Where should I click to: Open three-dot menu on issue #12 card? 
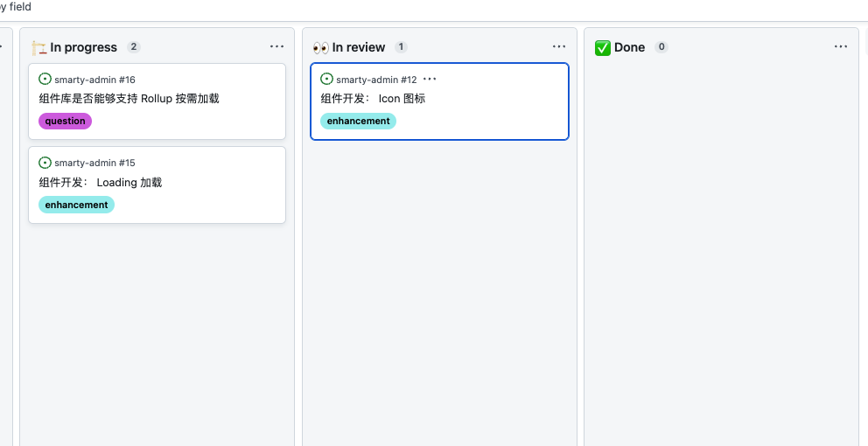[x=430, y=80]
